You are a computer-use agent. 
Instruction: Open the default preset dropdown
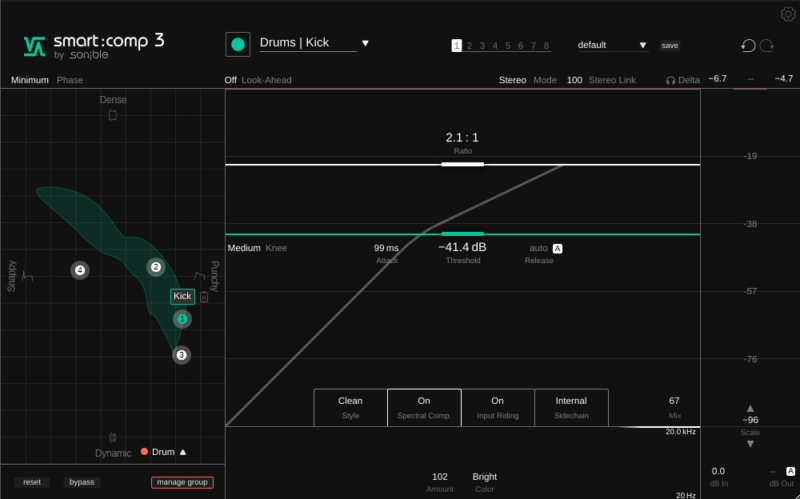[x=642, y=45]
